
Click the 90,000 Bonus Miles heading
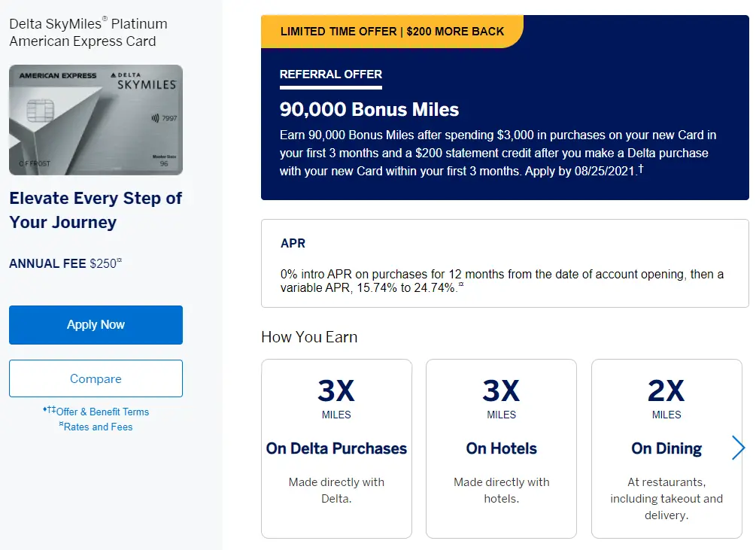pos(369,110)
